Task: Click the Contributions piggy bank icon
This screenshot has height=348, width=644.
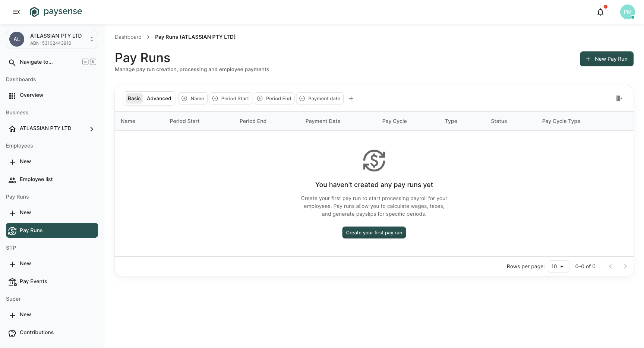Action: [x=12, y=333]
